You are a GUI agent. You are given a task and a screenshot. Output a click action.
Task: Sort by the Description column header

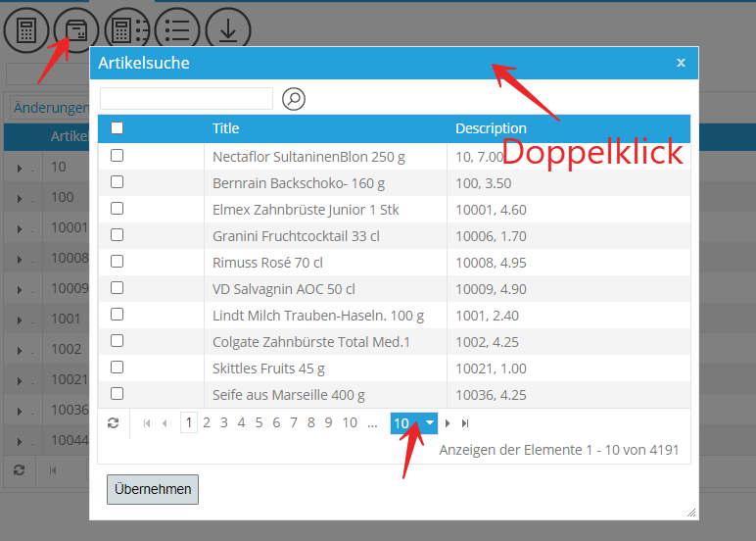coord(491,128)
